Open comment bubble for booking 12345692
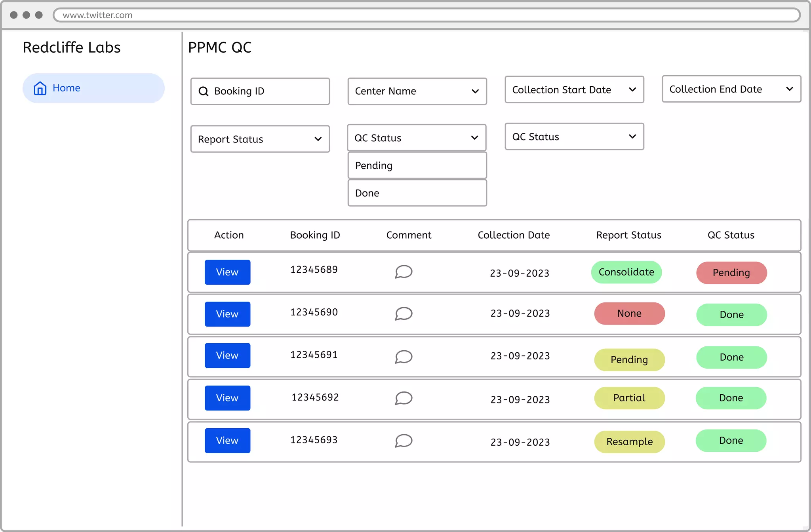811x532 pixels. [x=404, y=398]
